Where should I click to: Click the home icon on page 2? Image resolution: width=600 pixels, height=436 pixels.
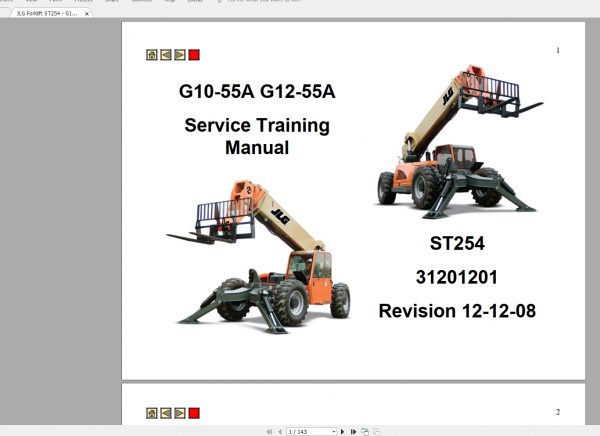point(152,413)
